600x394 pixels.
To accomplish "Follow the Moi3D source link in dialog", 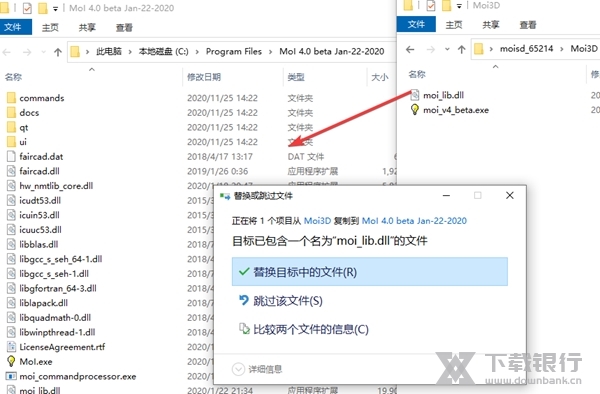I will pyautogui.click(x=317, y=221).
